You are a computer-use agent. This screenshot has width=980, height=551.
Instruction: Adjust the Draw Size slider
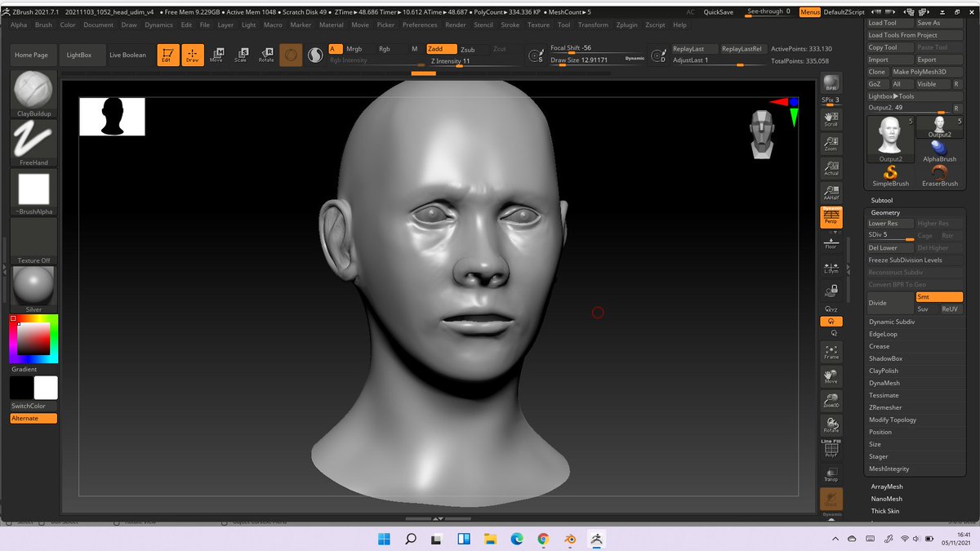(584, 60)
